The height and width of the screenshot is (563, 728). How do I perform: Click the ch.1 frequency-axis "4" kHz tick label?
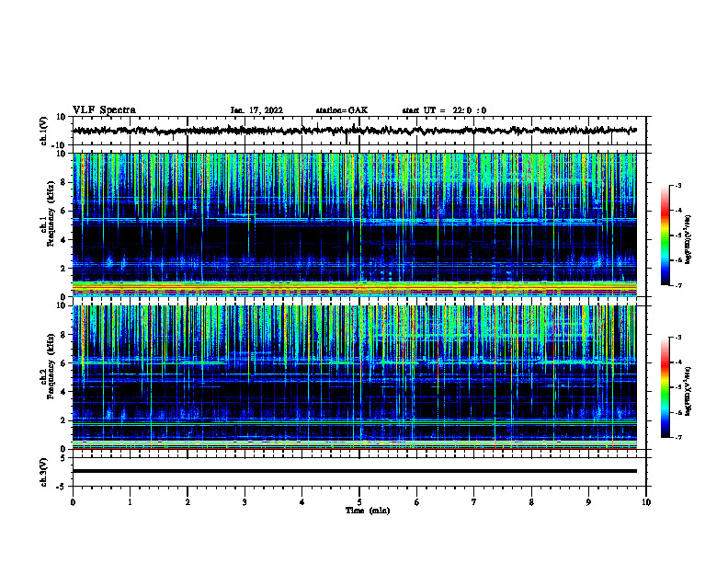click(x=63, y=240)
